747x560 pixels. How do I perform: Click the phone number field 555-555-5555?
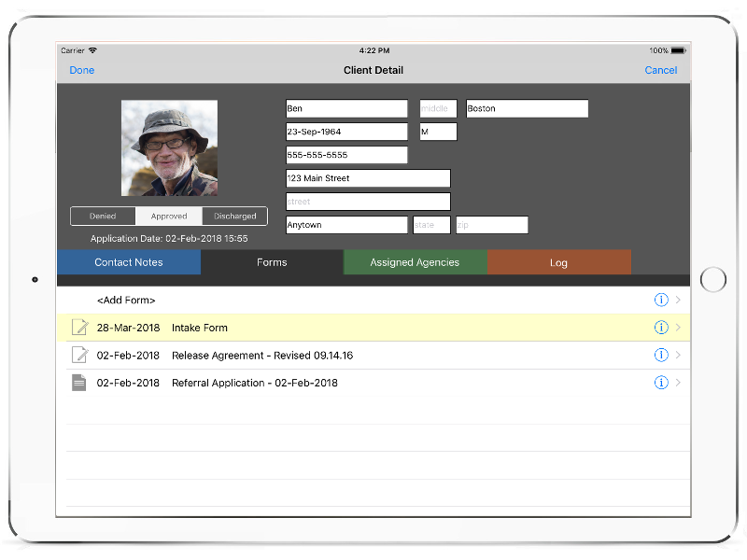point(346,155)
